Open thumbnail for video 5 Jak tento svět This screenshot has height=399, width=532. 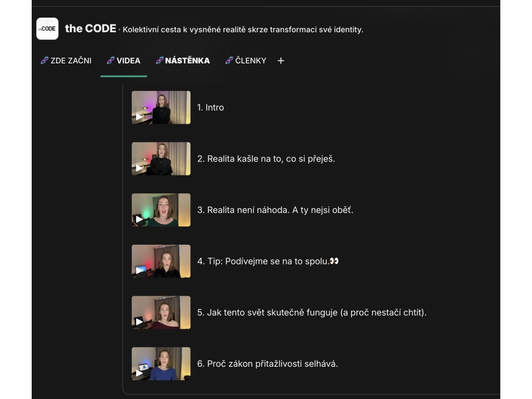161,312
